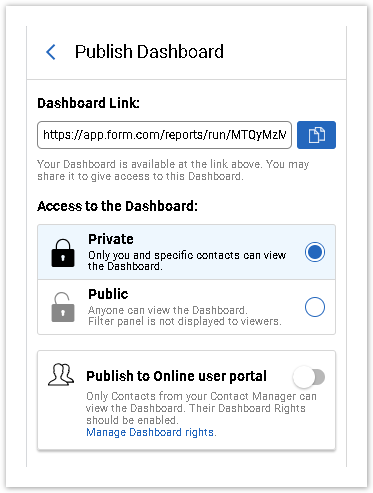Open the Manage Dashboard rights link
The height and width of the screenshot is (493, 373).
(x=151, y=432)
